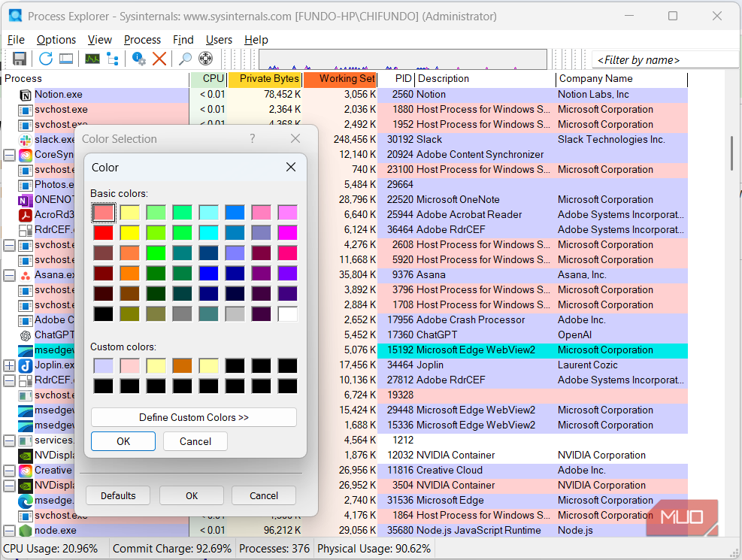The height and width of the screenshot is (560, 742).
Task: Click the ChatGPT process icon
Action: 26,335
